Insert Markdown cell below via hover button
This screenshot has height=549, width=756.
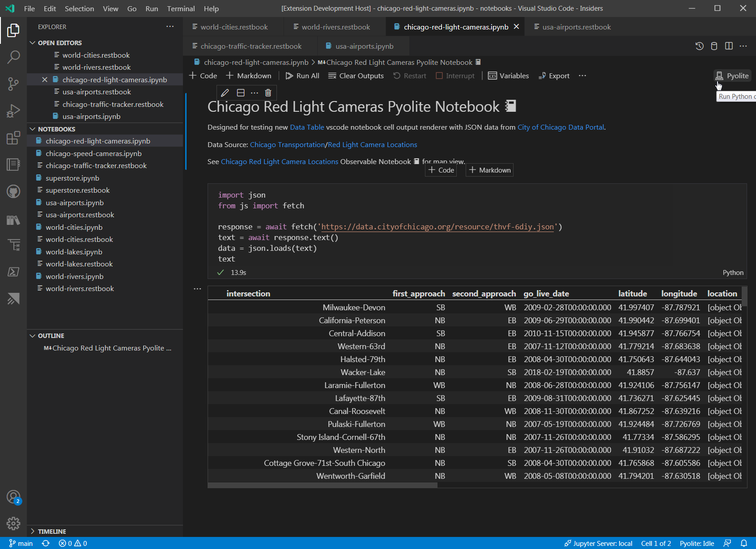[x=489, y=170]
